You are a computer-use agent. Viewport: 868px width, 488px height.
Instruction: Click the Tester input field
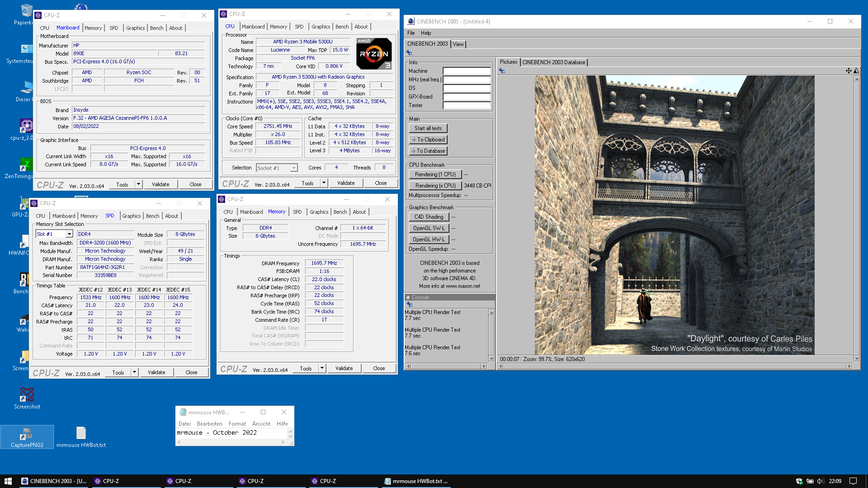467,105
